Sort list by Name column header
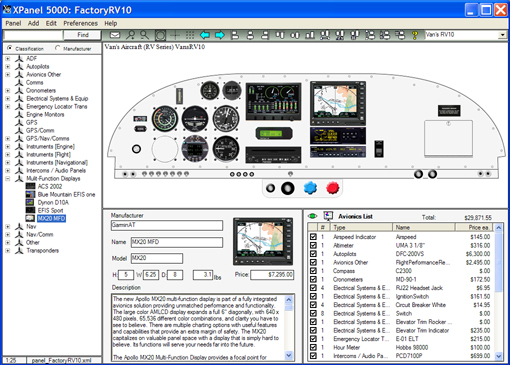This screenshot has width=510, height=365. click(x=424, y=227)
